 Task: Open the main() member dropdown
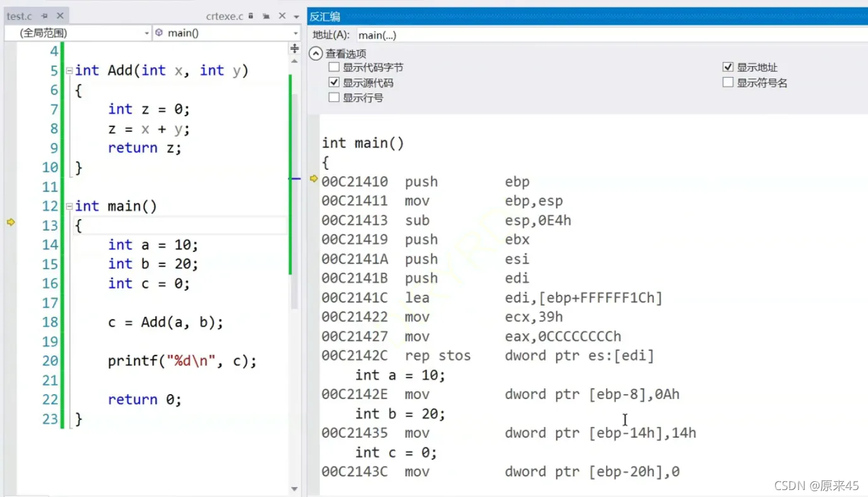click(227, 33)
